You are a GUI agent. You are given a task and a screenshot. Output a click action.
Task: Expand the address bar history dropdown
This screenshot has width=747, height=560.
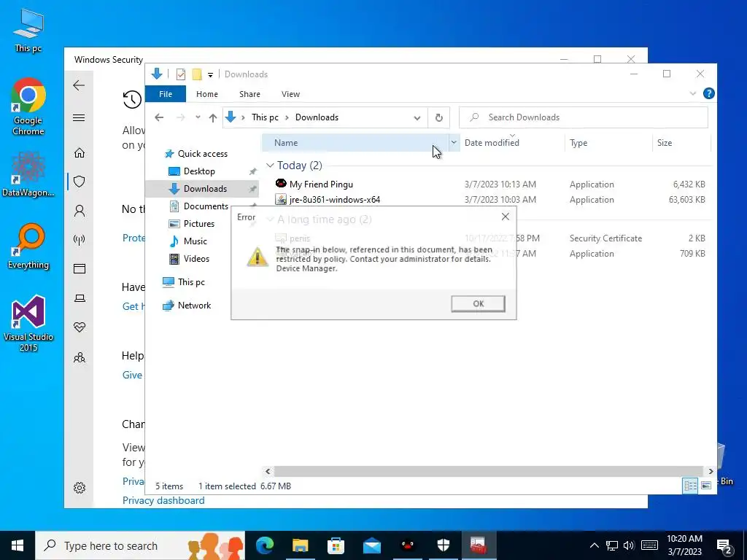pyautogui.click(x=417, y=117)
